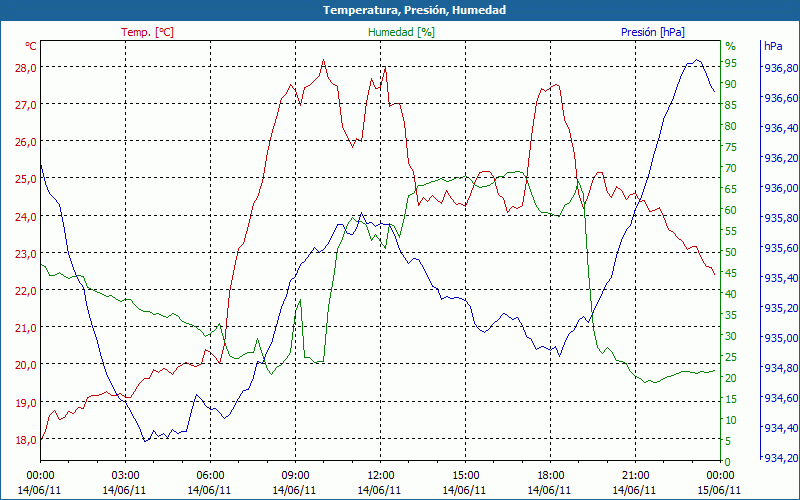Click the red °C axis unit label
The width and height of the screenshot is (800, 500).
pos(31,46)
